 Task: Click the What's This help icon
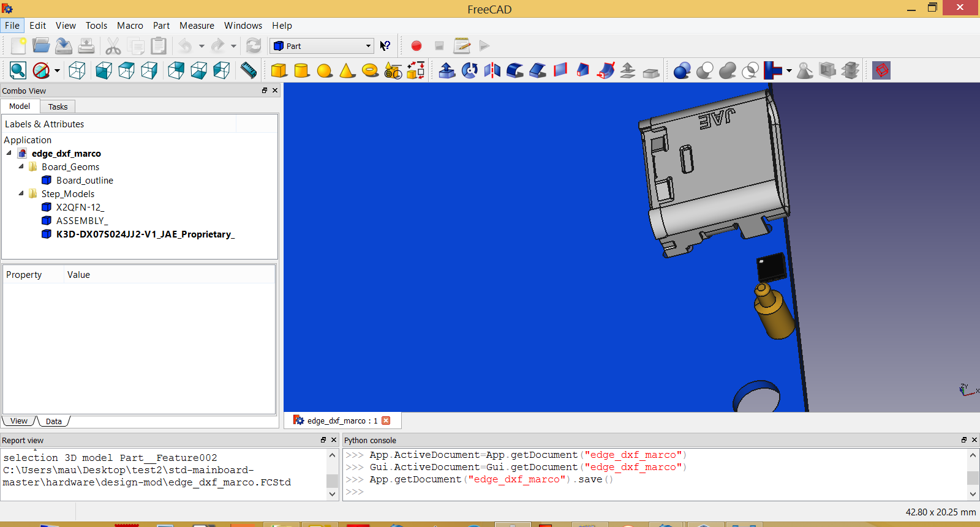[x=385, y=46]
